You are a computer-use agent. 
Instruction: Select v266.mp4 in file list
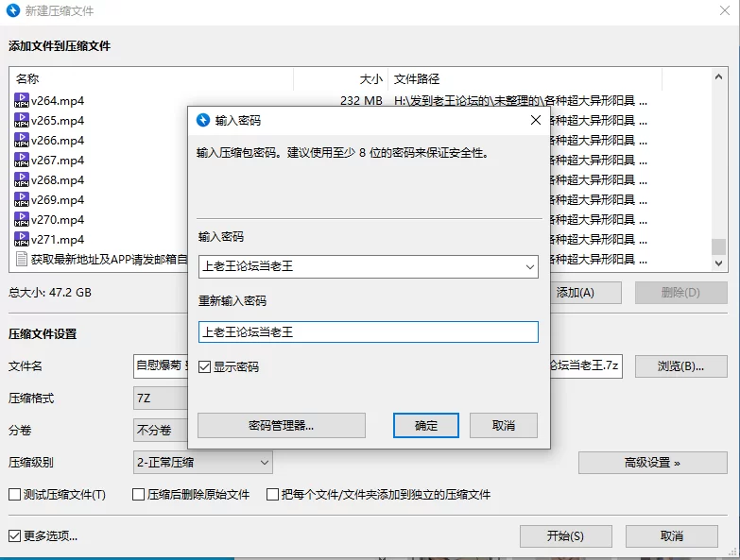58,140
